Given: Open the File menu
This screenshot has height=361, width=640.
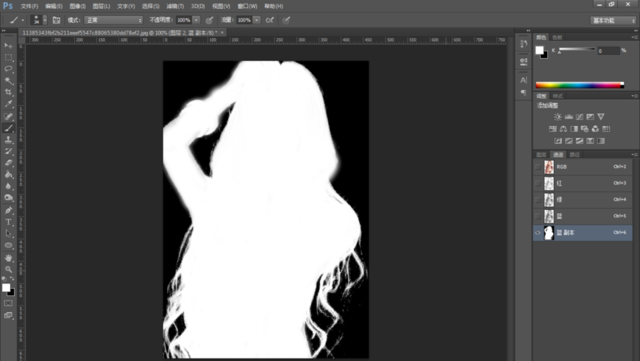Looking at the screenshot, I should point(29,6).
